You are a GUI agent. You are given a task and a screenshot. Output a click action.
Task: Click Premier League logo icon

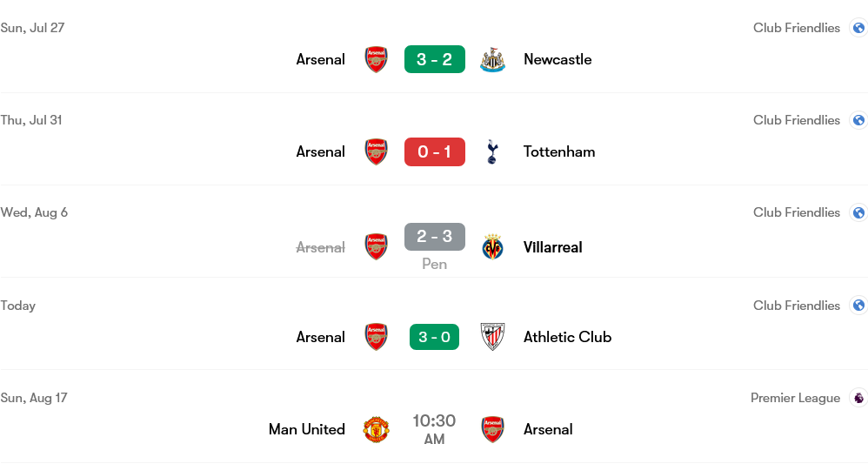858,398
